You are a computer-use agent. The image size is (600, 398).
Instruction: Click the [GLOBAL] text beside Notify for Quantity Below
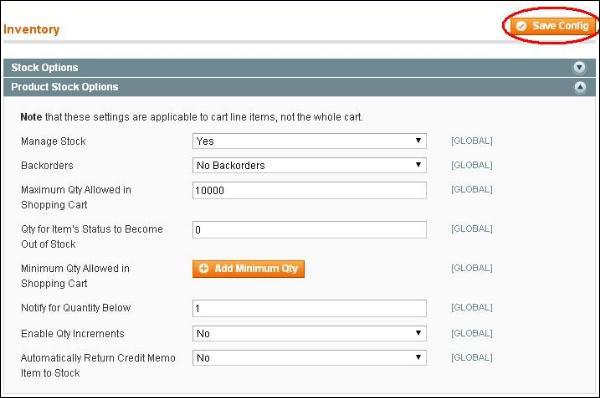click(471, 308)
